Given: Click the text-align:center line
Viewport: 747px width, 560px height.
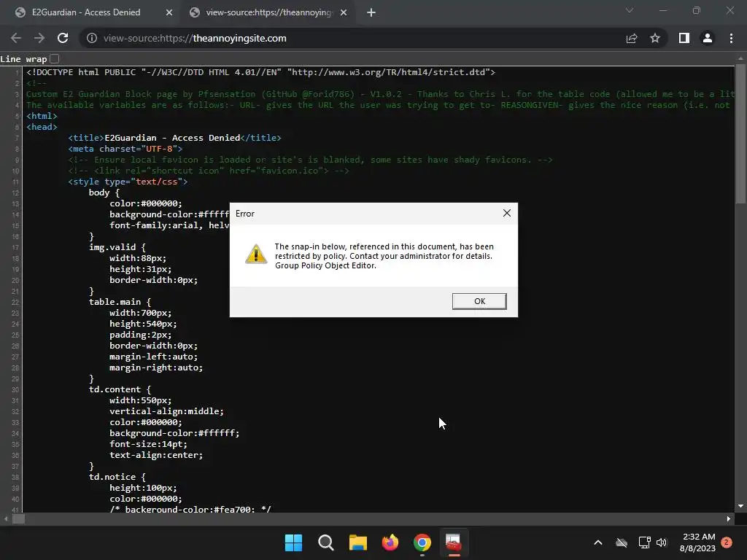Looking at the screenshot, I should 156,455.
